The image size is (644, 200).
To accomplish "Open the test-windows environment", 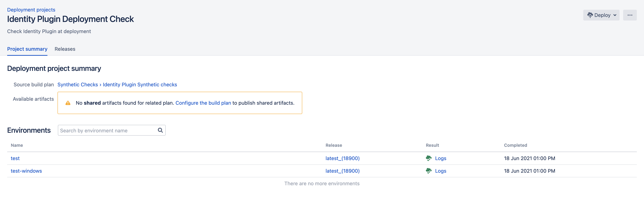I will point(26,171).
